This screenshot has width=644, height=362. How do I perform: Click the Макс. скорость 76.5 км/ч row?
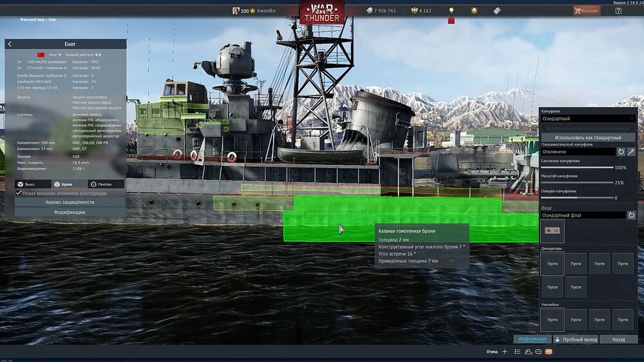tap(53, 163)
